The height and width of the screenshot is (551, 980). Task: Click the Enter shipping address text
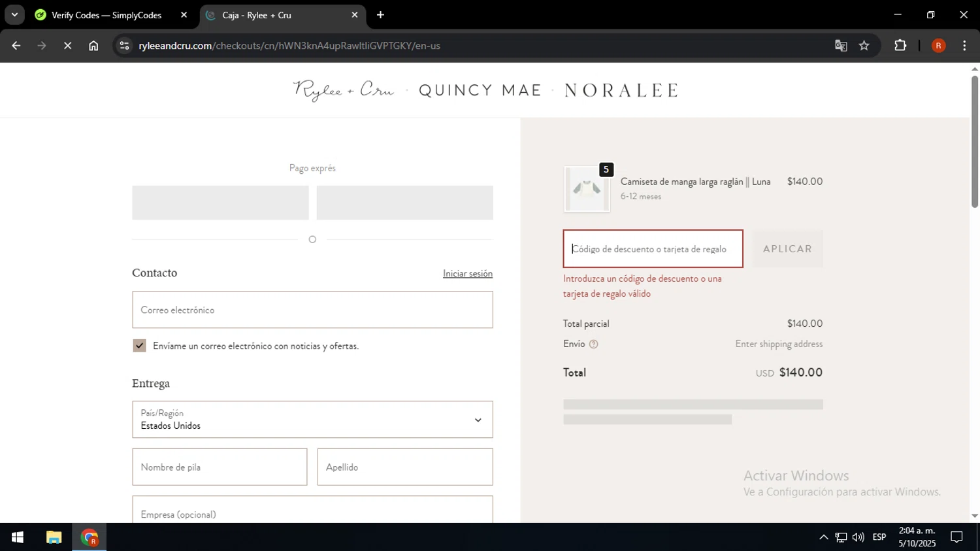pos(779,344)
